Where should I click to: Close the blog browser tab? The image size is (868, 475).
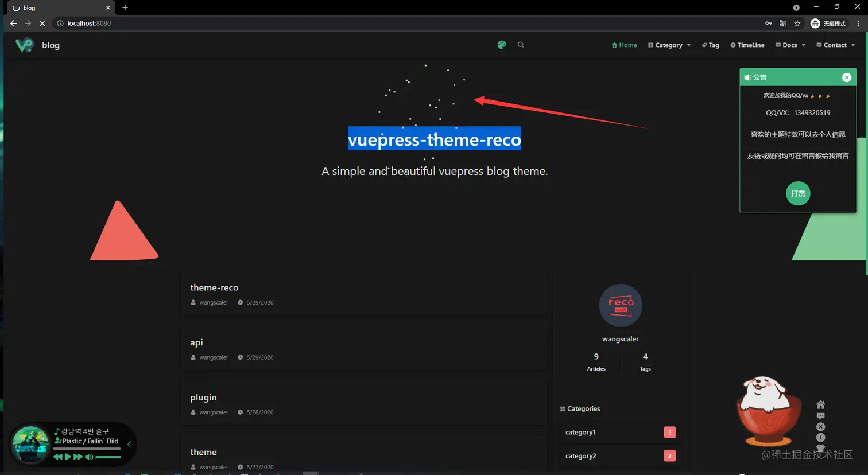[x=108, y=7]
